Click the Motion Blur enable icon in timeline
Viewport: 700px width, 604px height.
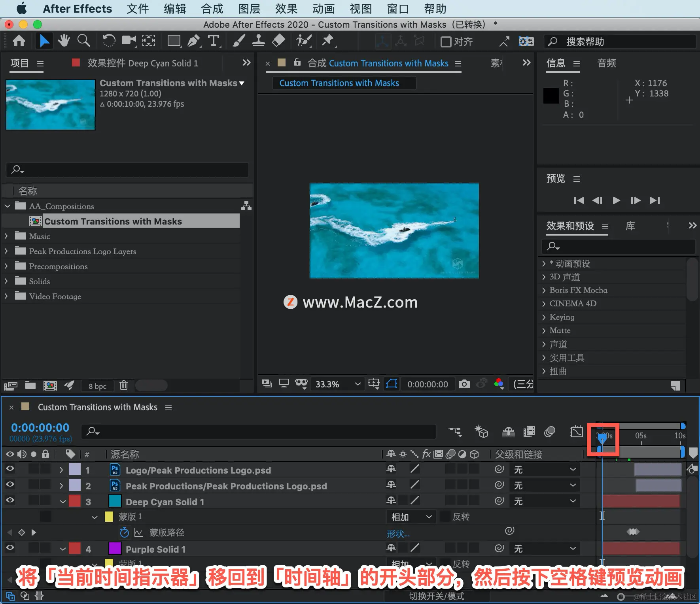click(550, 432)
